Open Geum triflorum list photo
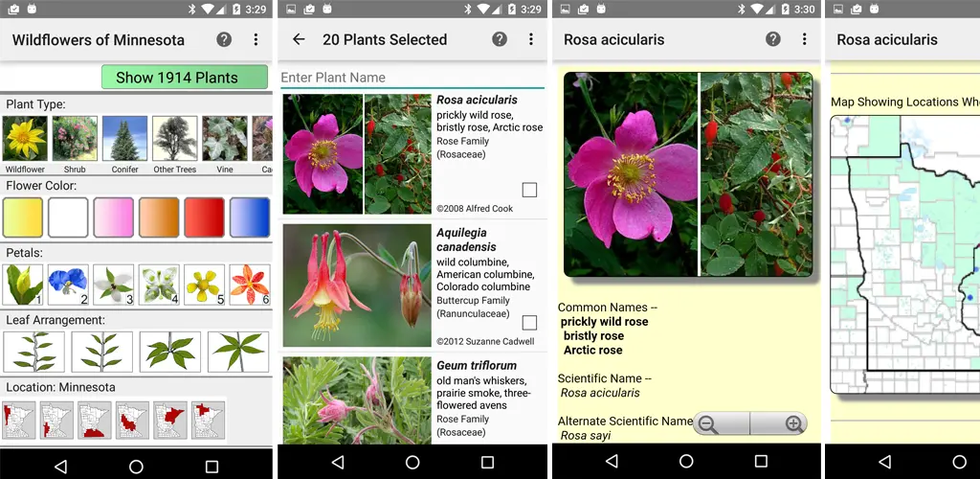 coord(357,400)
